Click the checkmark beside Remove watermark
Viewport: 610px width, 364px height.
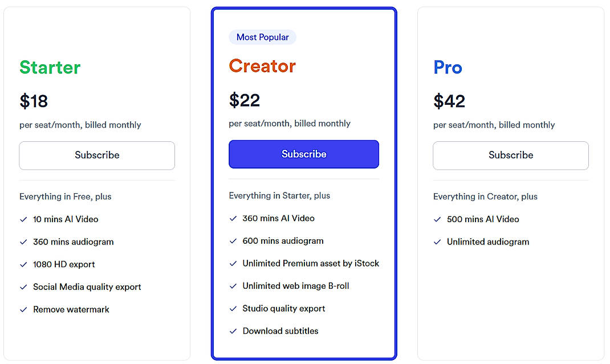(x=23, y=309)
